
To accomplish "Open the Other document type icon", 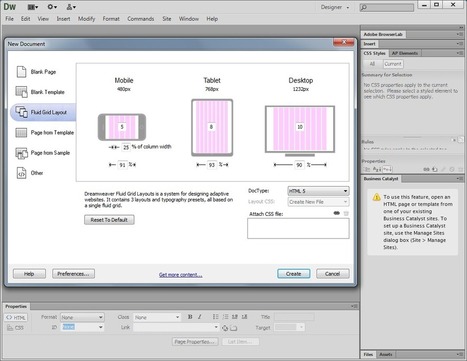I will coord(21,173).
